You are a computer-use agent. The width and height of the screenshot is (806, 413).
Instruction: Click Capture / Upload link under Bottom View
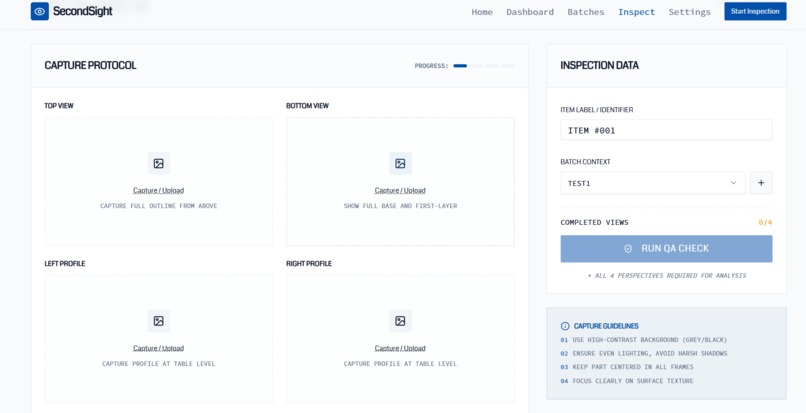(400, 190)
